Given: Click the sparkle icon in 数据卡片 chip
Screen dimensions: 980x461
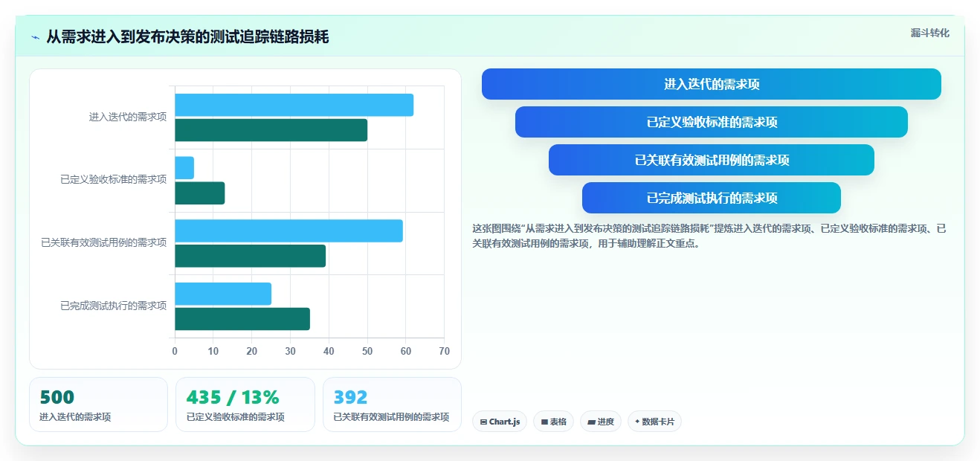Looking at the screenshot, I should (637, 422).
